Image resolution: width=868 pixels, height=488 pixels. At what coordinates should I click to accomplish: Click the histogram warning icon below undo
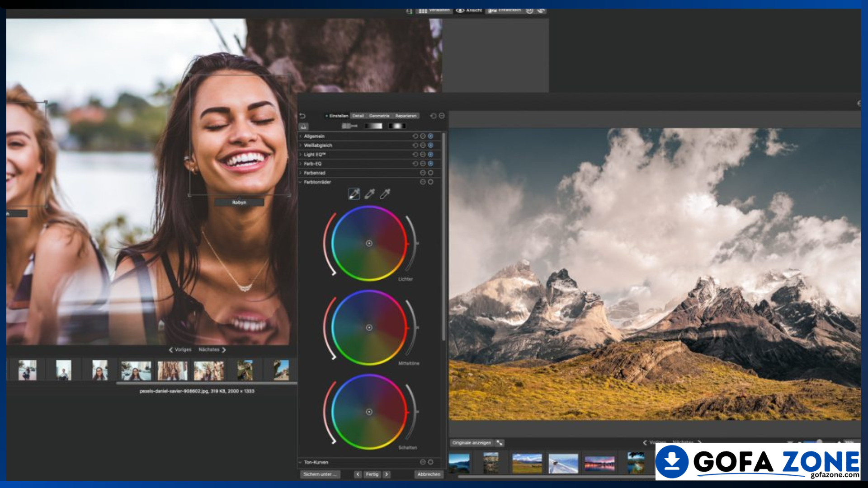[304, 127]
